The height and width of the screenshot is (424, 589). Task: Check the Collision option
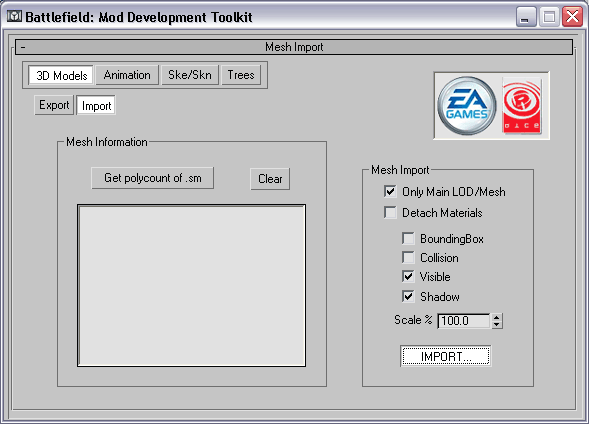pos(408,258)
